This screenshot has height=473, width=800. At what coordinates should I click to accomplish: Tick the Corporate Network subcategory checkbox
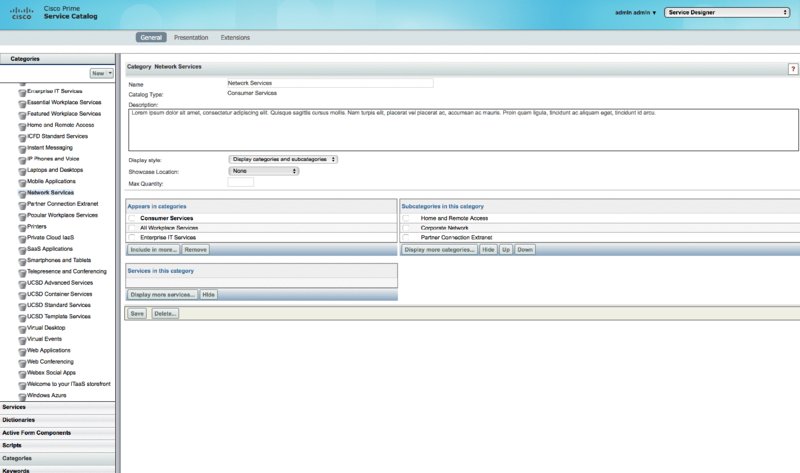(406, 227)
